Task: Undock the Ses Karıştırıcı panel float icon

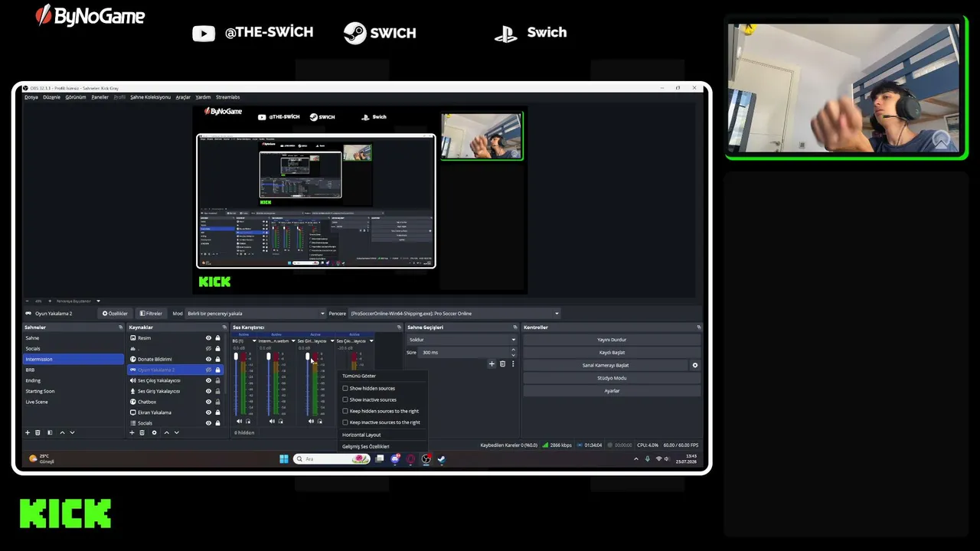Action: coord(399,328)
